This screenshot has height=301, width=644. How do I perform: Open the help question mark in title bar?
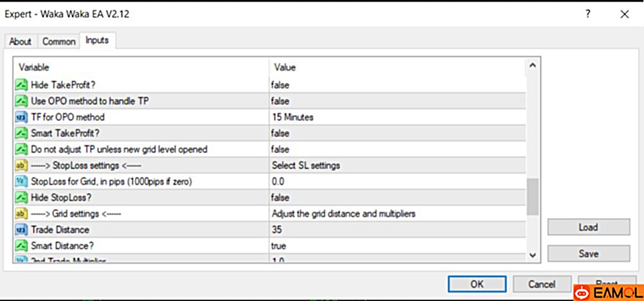[587, 14]
